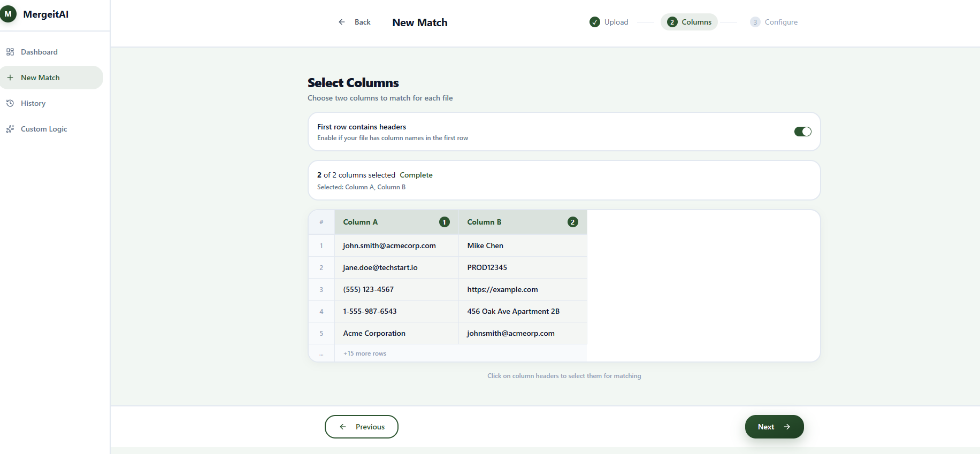The height and width of the screenshot is (454, 980).
Task: Click the Dashboard grid icon
Action: pyautogui.click(x=10, y=52)
